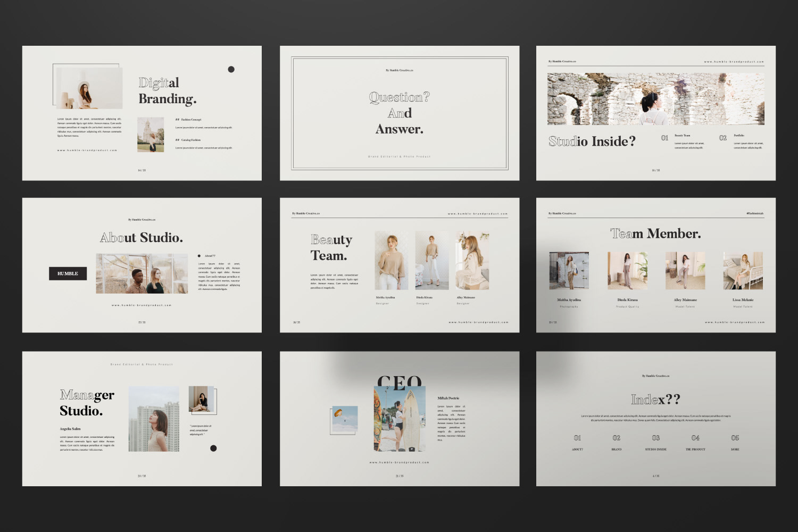Select Dinda Kirana's photo on Beauty Team slide

coord(432,260)
